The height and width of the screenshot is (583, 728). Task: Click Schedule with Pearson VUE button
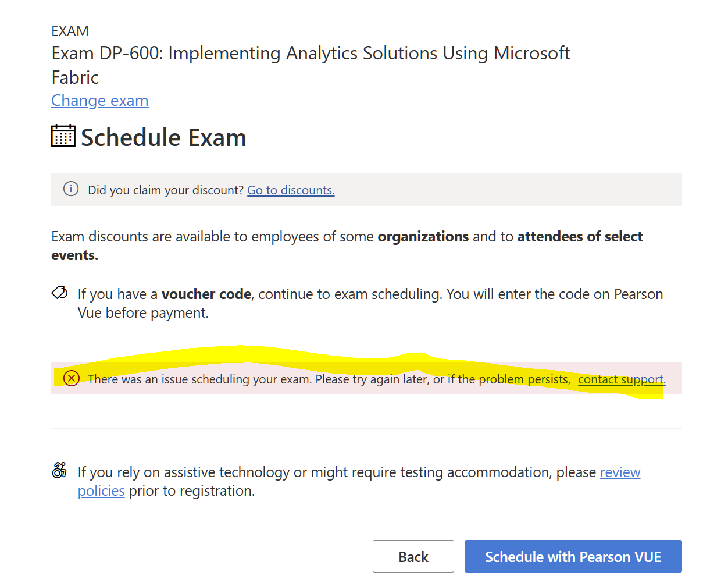click(x=573, y=557)
